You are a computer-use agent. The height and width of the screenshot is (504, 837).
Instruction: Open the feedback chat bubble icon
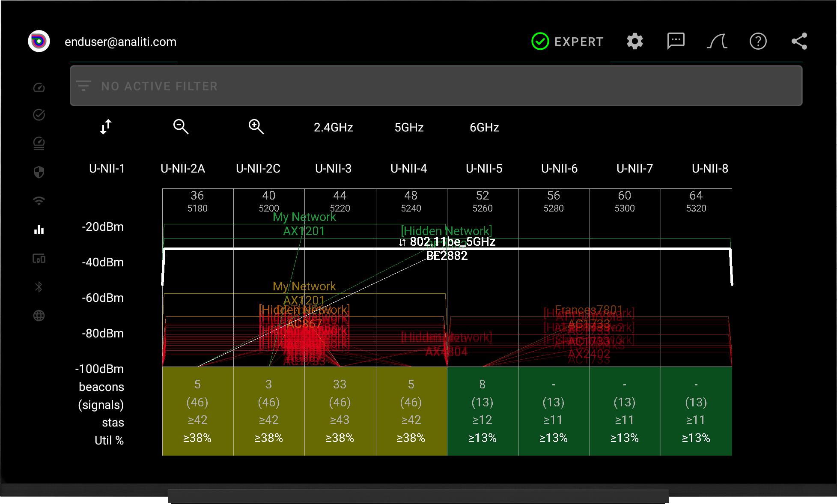click(x=676, y=42)
